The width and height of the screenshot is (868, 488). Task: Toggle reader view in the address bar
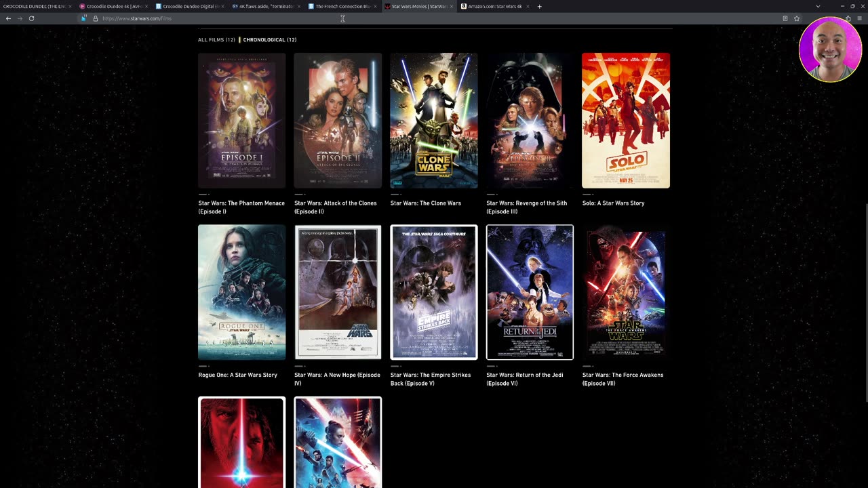coord(785,18)
